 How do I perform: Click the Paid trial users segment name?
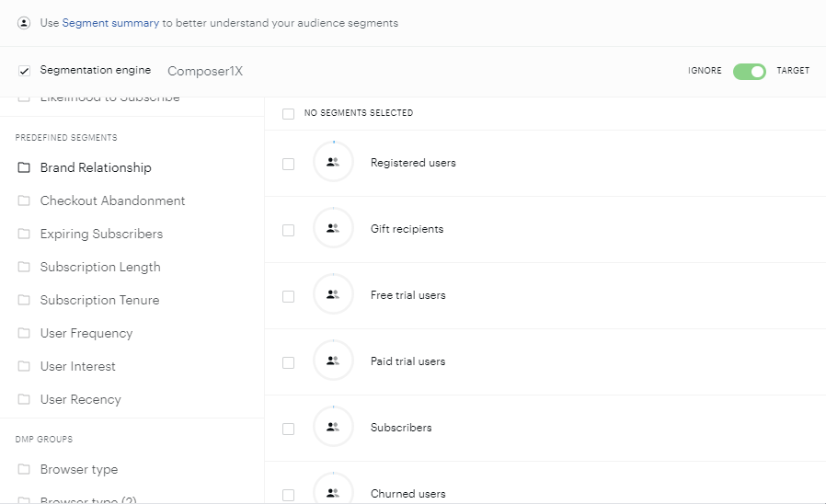[x=407, y=361]
